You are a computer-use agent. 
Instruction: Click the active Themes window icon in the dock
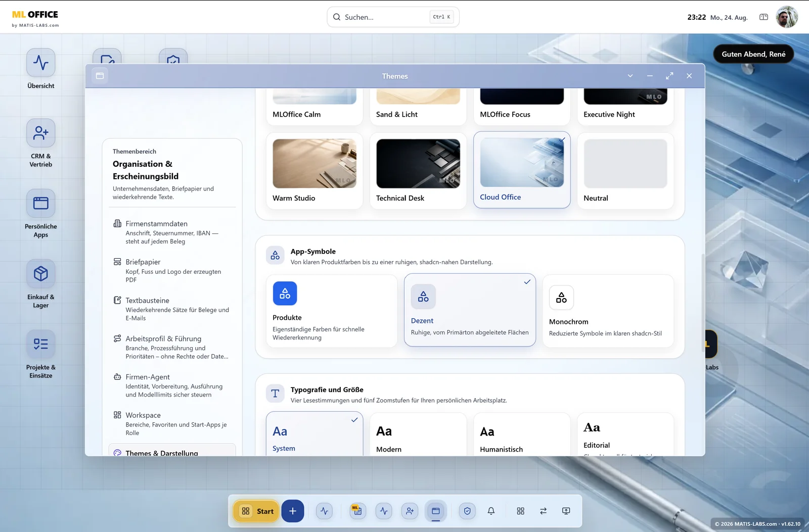[436, 511]
